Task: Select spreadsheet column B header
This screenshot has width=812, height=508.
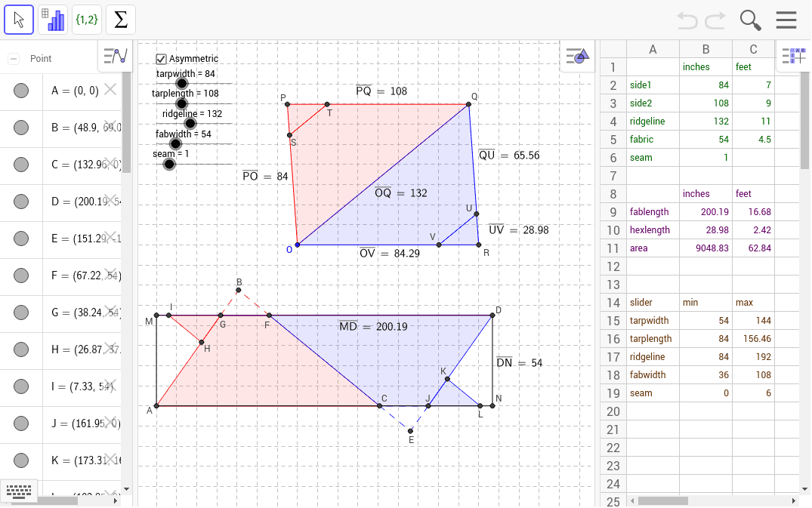Action: 705,49
